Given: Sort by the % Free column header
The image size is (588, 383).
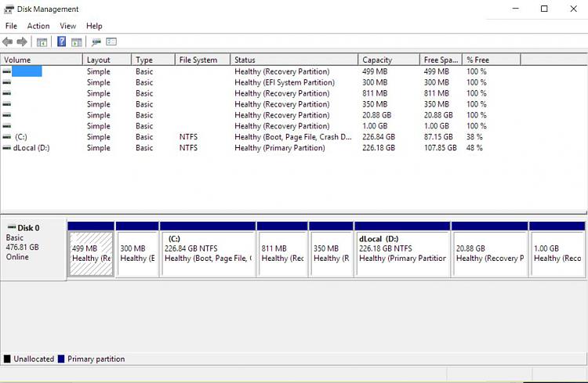Looking at the screenshot, I should coord(492,60).
